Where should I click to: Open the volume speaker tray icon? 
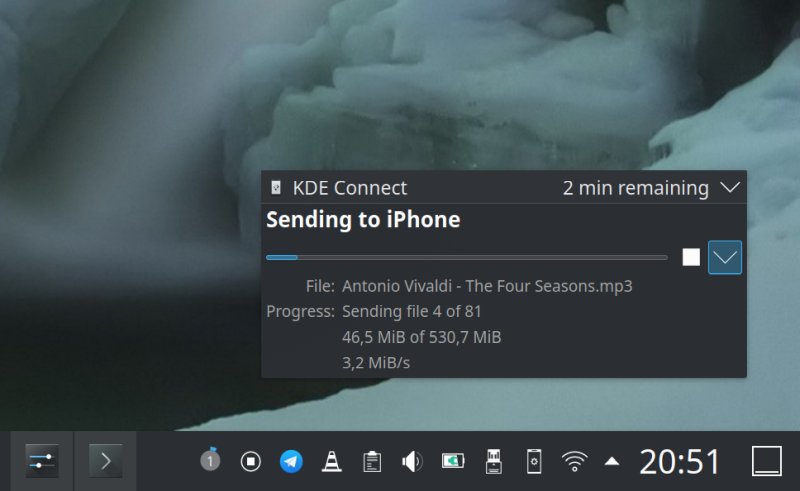tap(412, 461)
